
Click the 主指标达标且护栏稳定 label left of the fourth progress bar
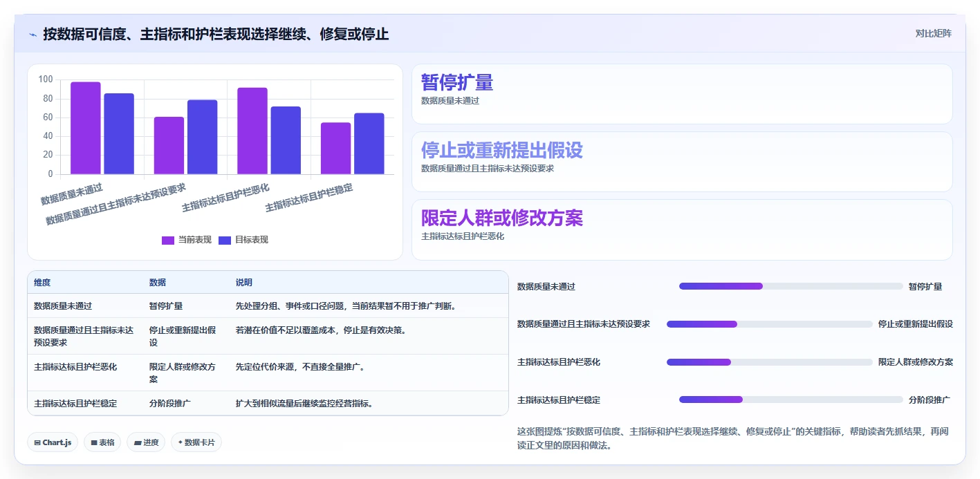pyautogui.click(x=559, y=400)
